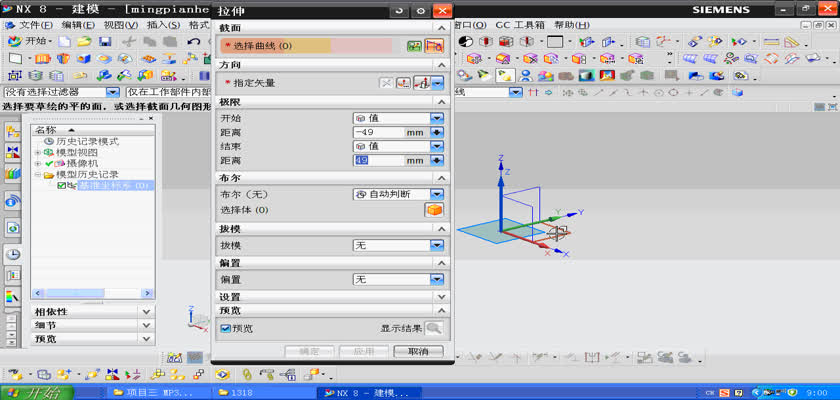This screenshot has width=840, height=400.
Task: Open the vector type dropdown arrow in 方向
Action: click(438, 83)
